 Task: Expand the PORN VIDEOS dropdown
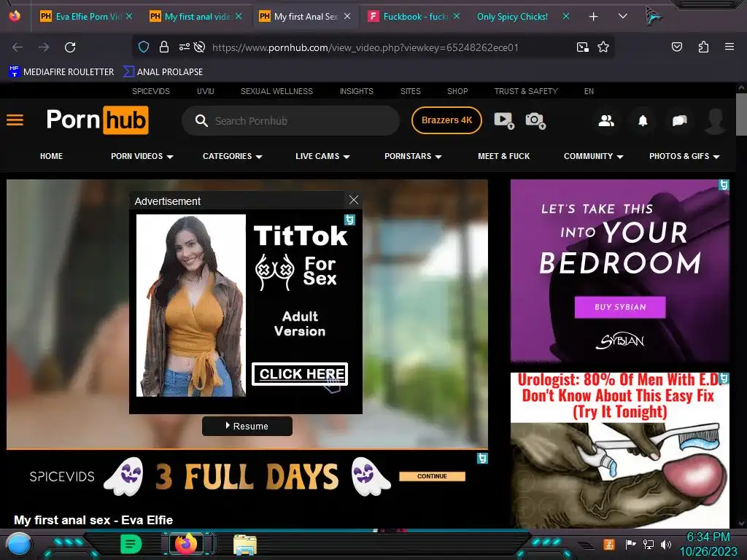tap(142, 156)
